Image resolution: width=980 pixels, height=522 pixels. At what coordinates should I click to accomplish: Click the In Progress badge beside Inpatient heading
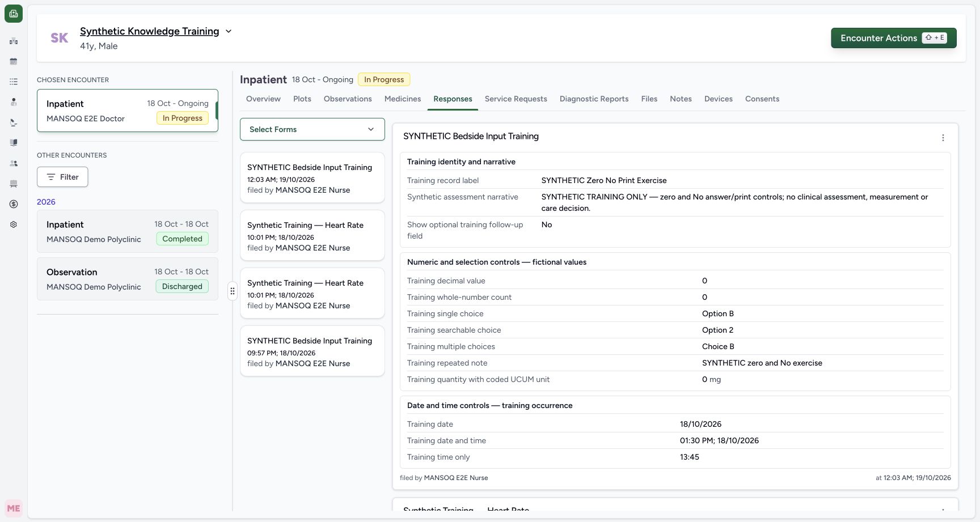point(384,79)
